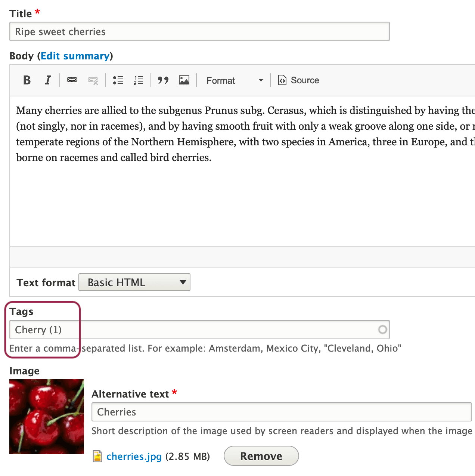Click the autocomplete circle in Tags field

382,330
